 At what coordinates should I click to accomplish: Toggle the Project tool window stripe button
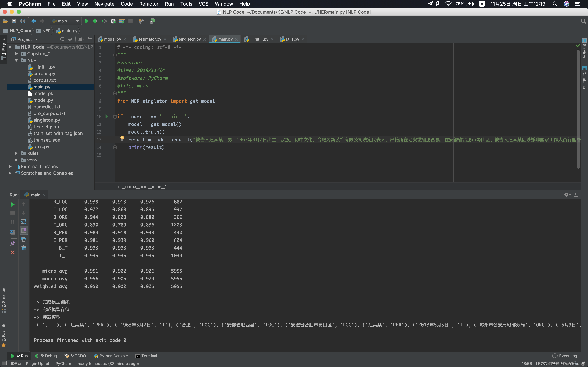(3, 49)
